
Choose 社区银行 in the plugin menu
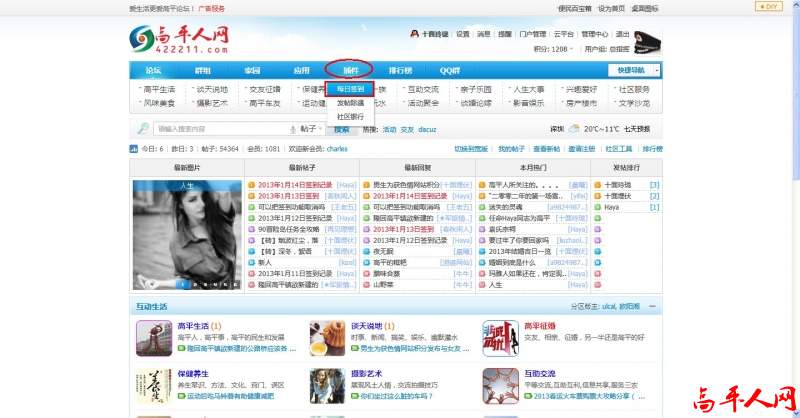pos(350,116)
